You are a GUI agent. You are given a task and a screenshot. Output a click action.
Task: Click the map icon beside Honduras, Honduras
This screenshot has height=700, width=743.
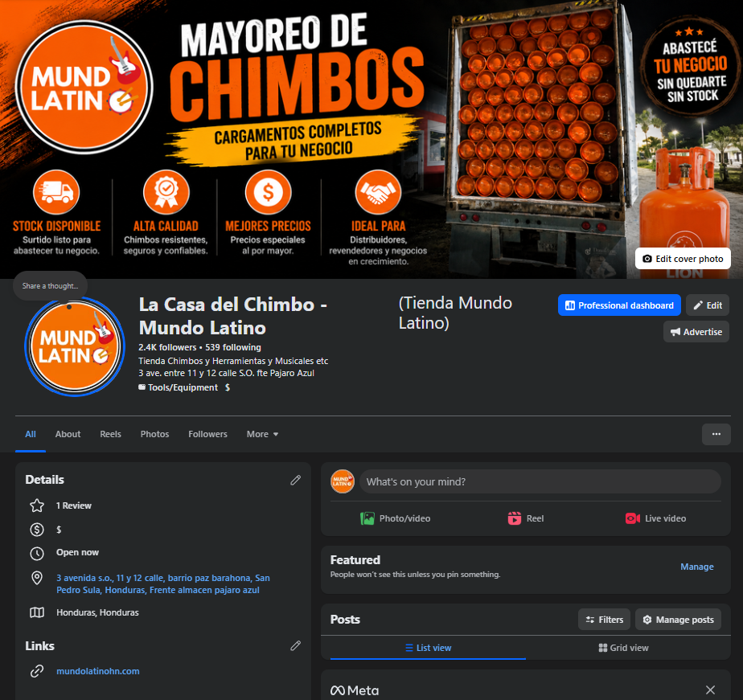37,613
